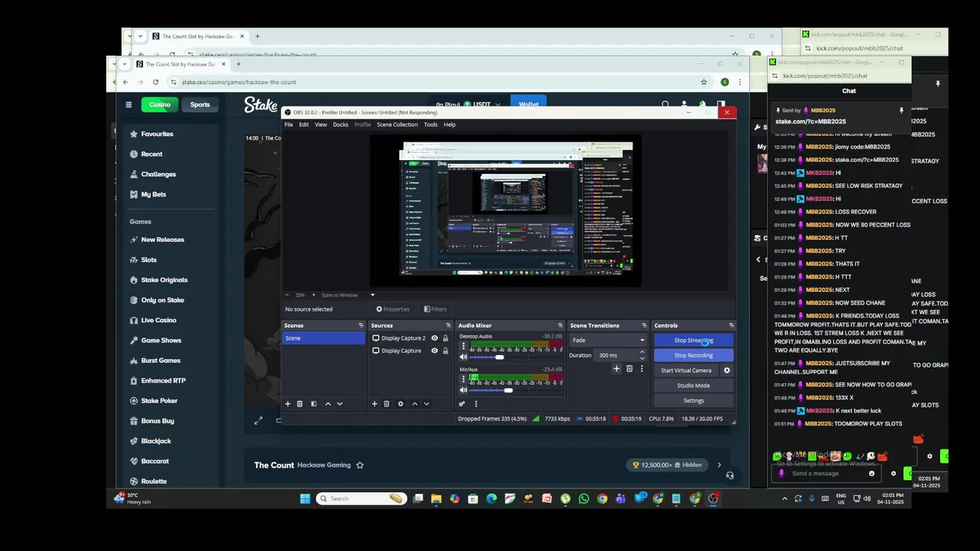
Task: Move scene up arrow in Scenes panel
Action: 328,404
